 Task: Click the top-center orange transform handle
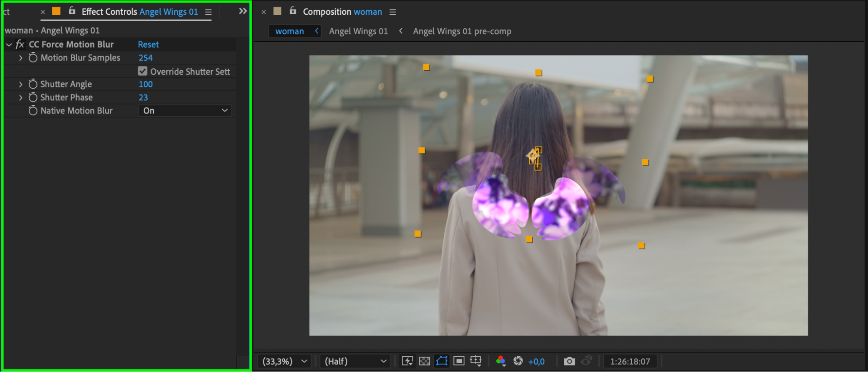pos(538,72)
